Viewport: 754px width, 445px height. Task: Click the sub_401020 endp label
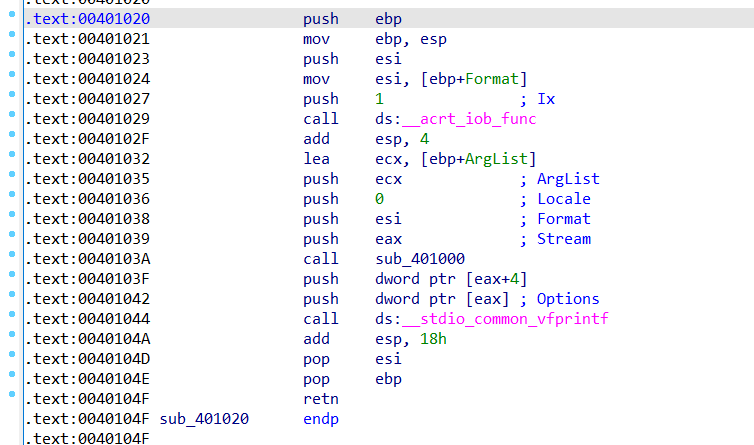click(204, 419)
